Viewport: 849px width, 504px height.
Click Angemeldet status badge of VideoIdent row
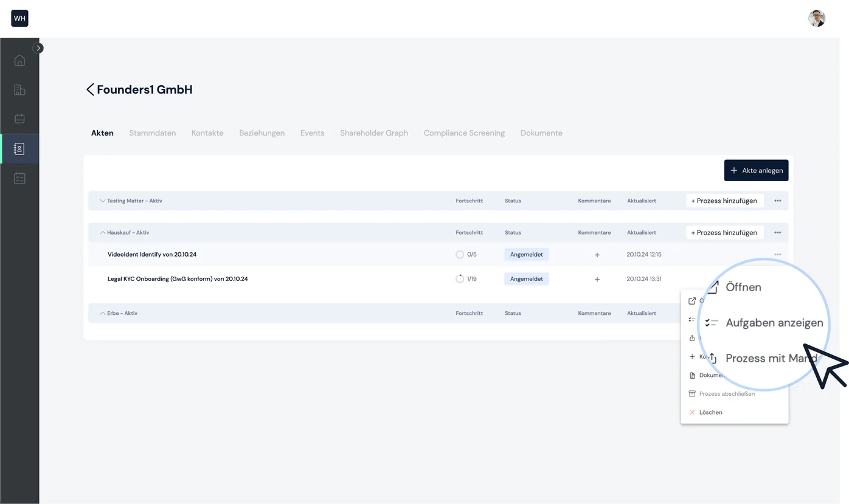tap(526, 255)
